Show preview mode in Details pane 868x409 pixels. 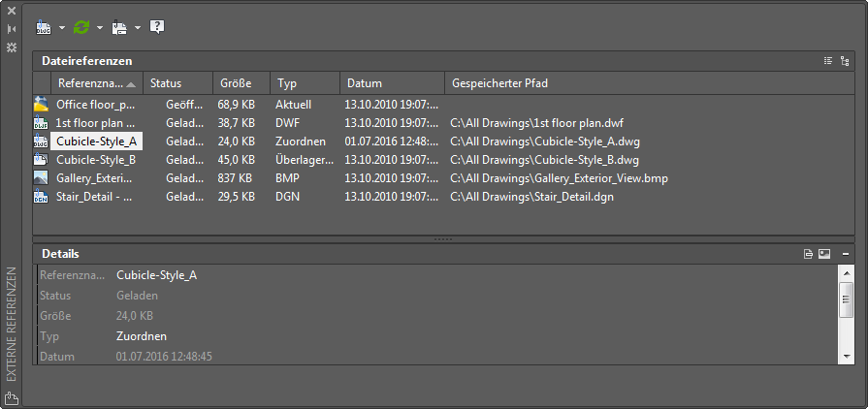tap(824, 254)
